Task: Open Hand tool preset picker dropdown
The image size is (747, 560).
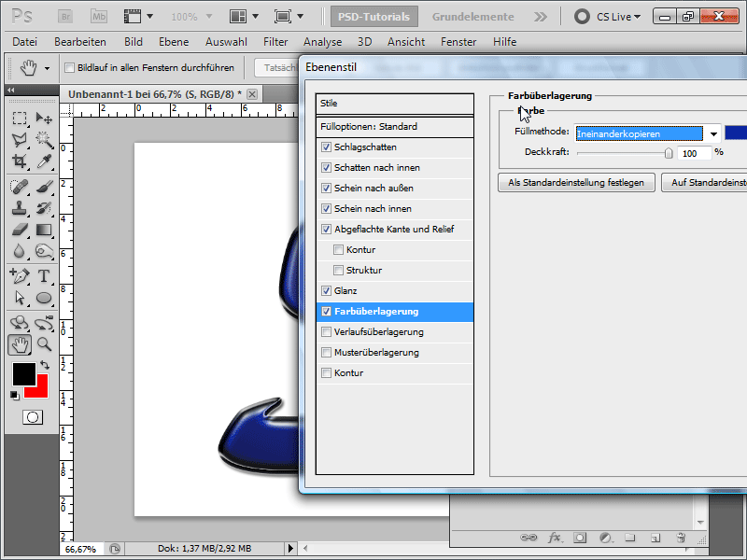Action: point(47,68)
